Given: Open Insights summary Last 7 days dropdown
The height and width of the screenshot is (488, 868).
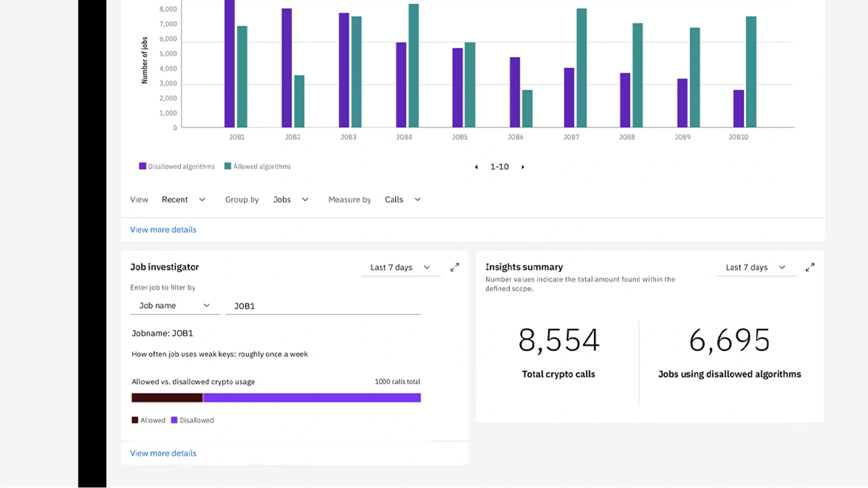Looking at the screenshot, I should click(755, 267).
